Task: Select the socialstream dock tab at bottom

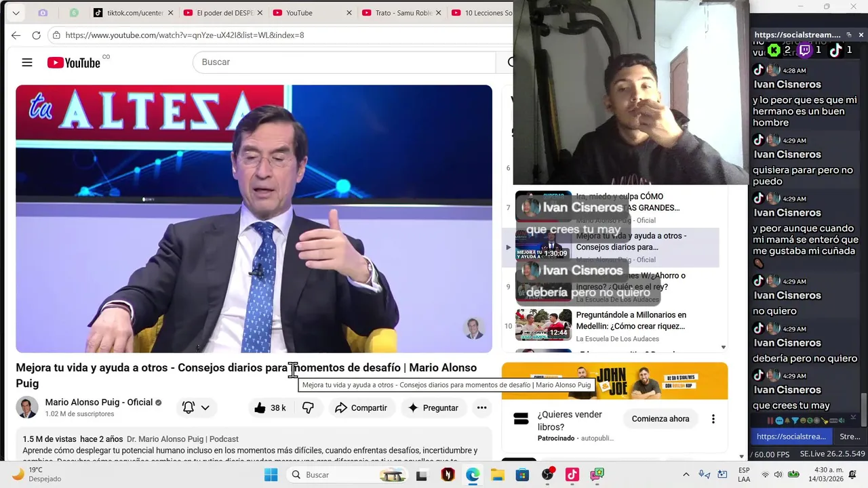Action: point(791,436)
